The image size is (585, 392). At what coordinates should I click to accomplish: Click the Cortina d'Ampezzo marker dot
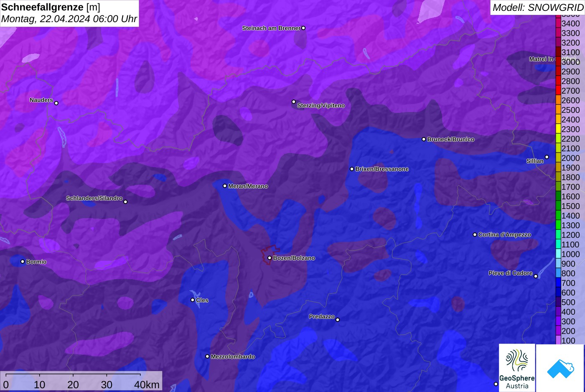475,234
